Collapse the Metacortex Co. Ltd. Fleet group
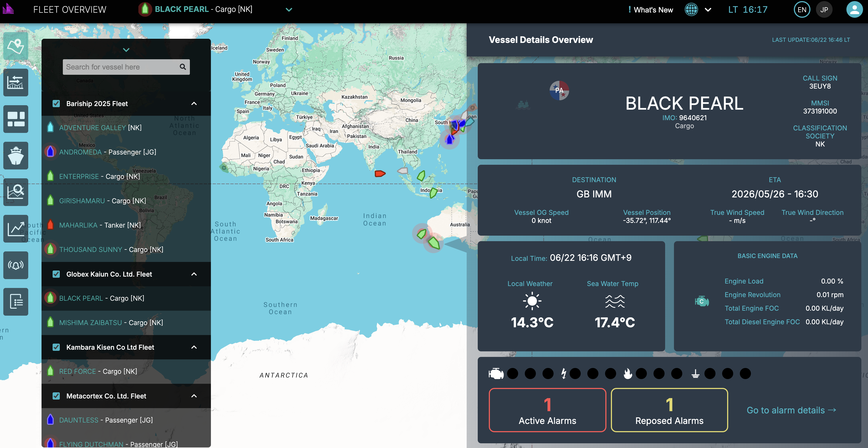The height and width of the screenshot is (448, 868). point(194,396)
